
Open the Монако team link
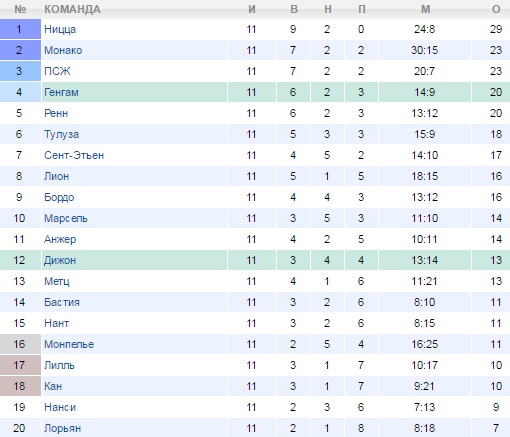[63, 50]
